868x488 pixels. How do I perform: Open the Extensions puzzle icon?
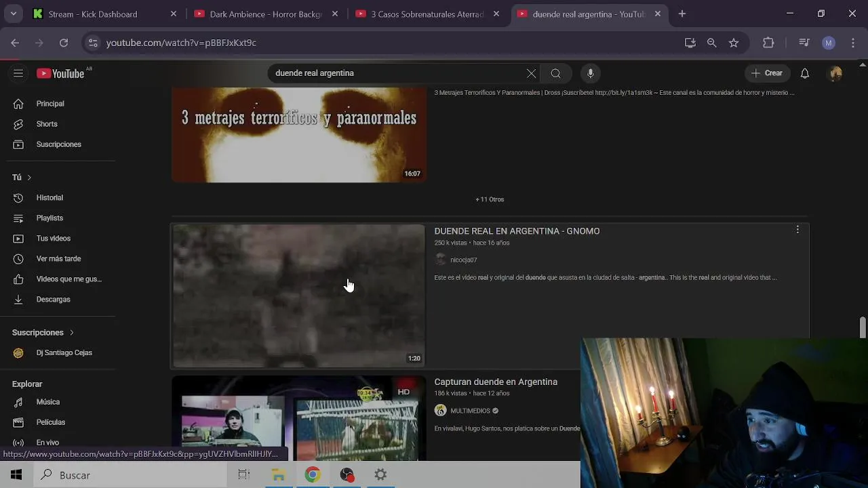click(x=768, y=43)
